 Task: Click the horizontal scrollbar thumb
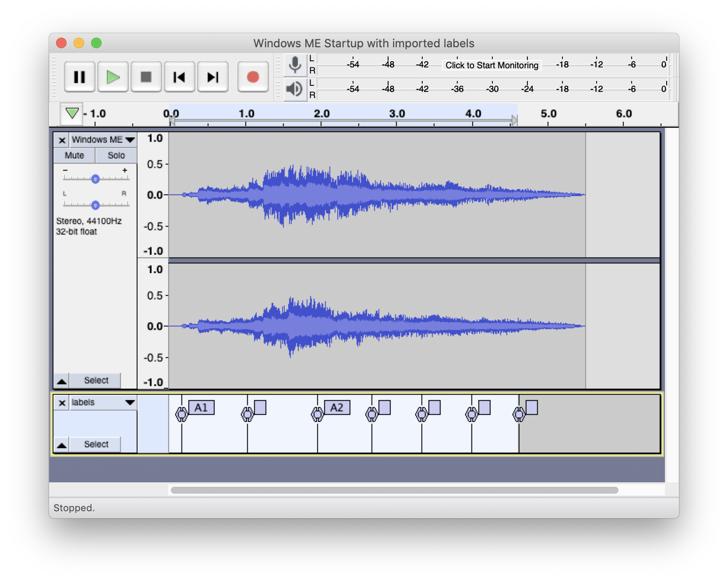[x=394, y=490]
